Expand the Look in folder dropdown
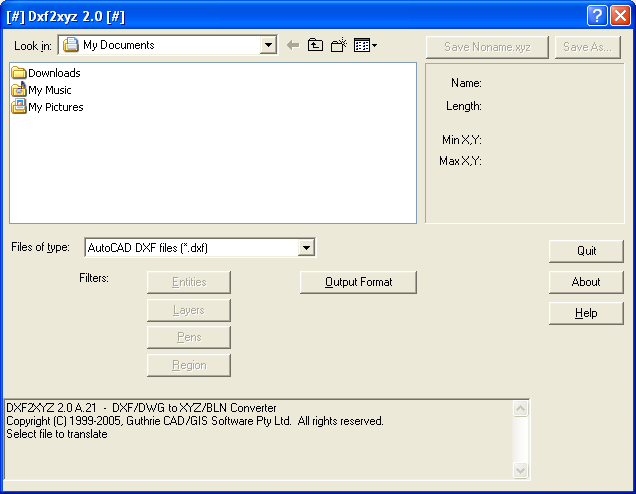Screen dimensions: 636x494 pyautogui.click(x=268, y=45)
